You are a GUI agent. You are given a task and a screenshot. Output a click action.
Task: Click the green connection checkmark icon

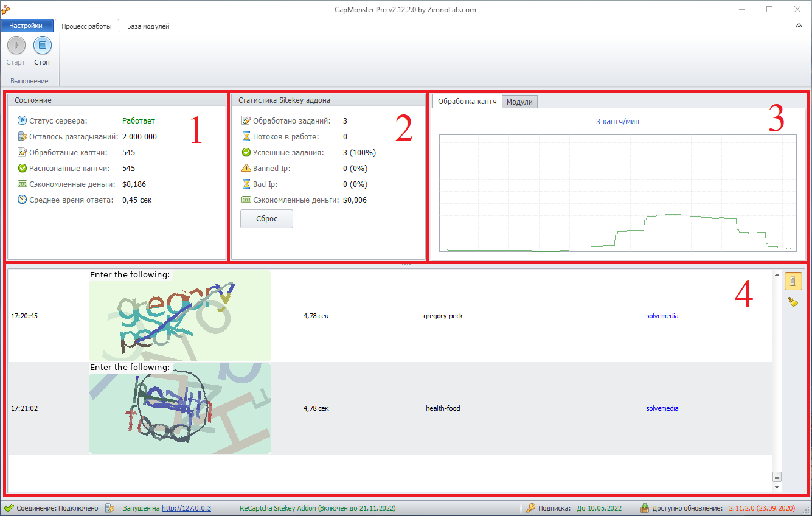coord(9,508)
